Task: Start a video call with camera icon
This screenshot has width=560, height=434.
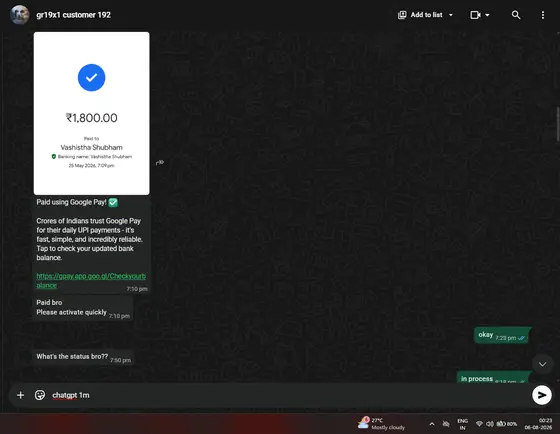Action: (x=475, y=15)
